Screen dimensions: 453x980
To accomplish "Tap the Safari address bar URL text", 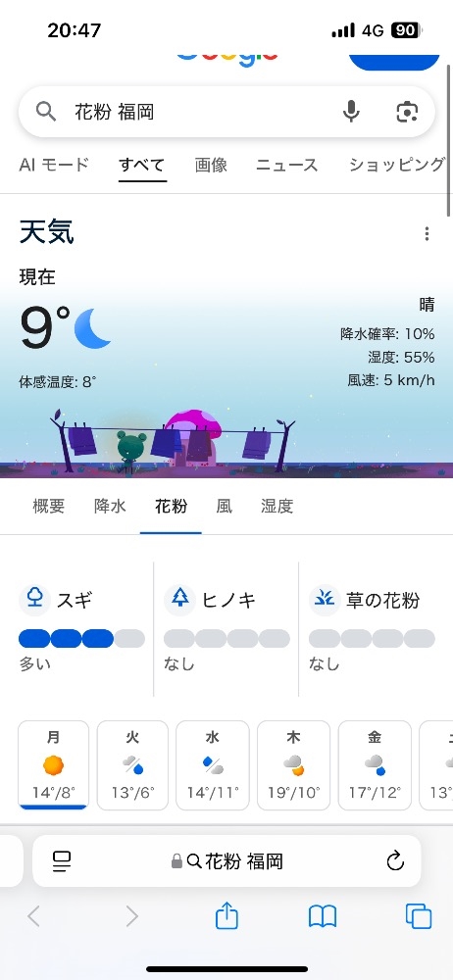I will coord(236,861).
